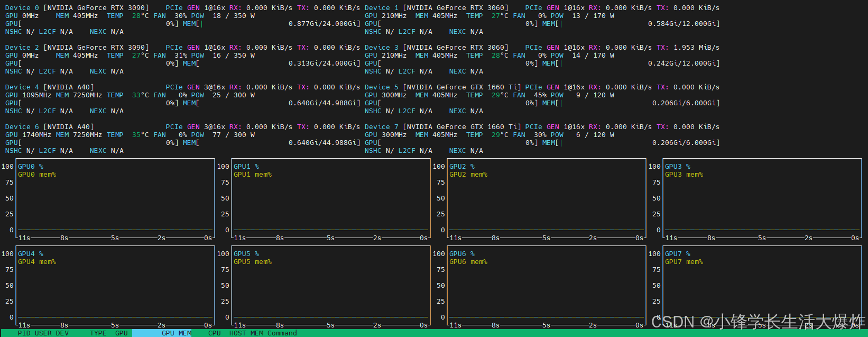Click the GPU5 mem% chart legend
868x337 pixels.
(x=252, y=262)
